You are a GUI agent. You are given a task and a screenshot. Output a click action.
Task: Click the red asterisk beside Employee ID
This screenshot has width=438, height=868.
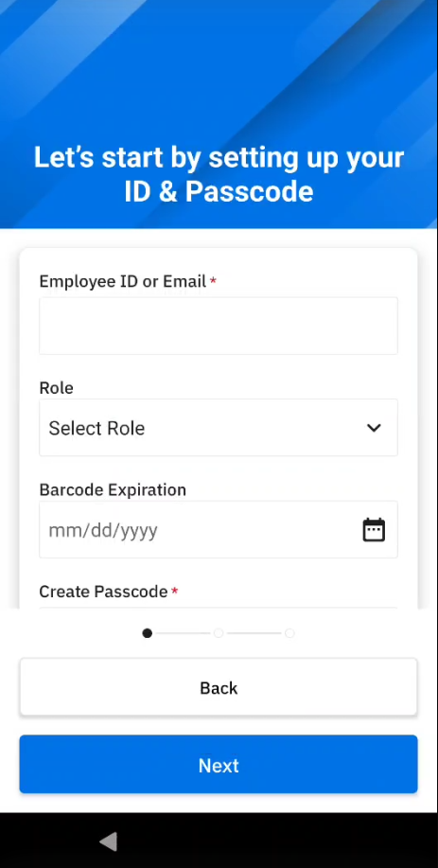pyautogui.click(x=213, y=280)
